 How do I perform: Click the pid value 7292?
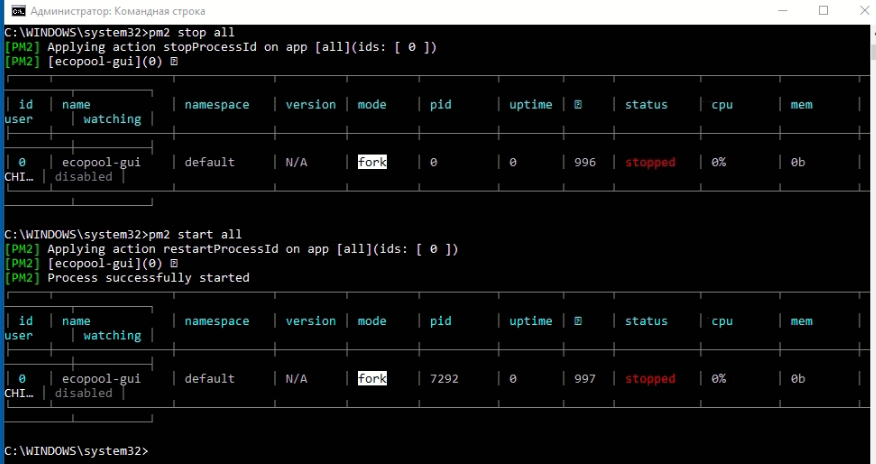click(x=444, y=379)
